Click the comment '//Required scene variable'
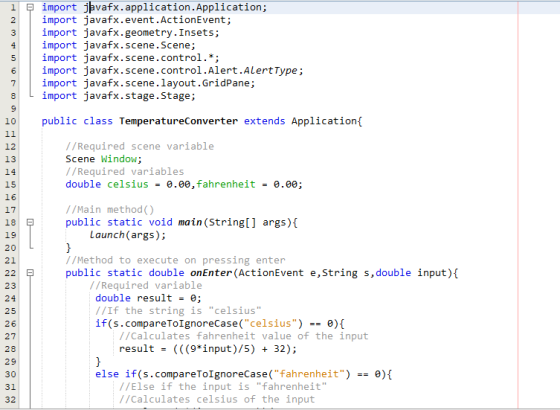Image resolution: width=560 pixels, height=410 pixels. click(x=140, y=146)
